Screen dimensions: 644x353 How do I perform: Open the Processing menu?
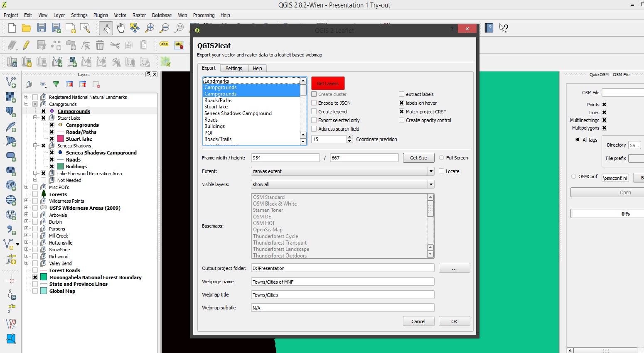point(204,15)
